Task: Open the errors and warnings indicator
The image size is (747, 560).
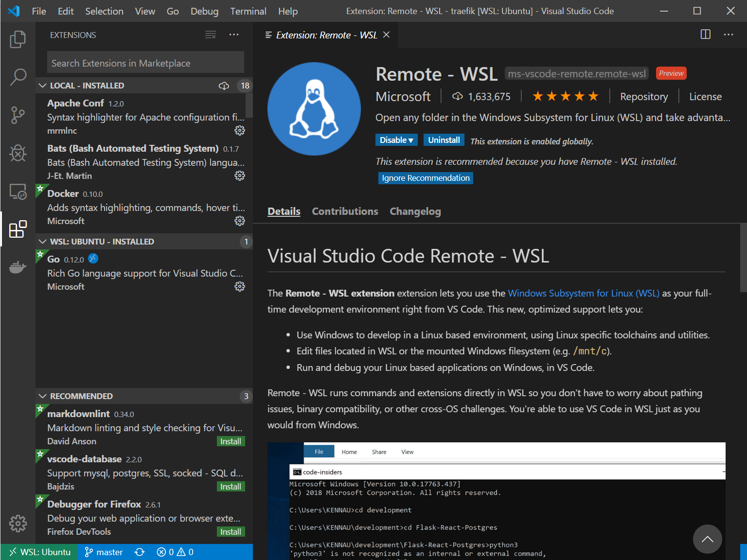Action: click(174, 552)
